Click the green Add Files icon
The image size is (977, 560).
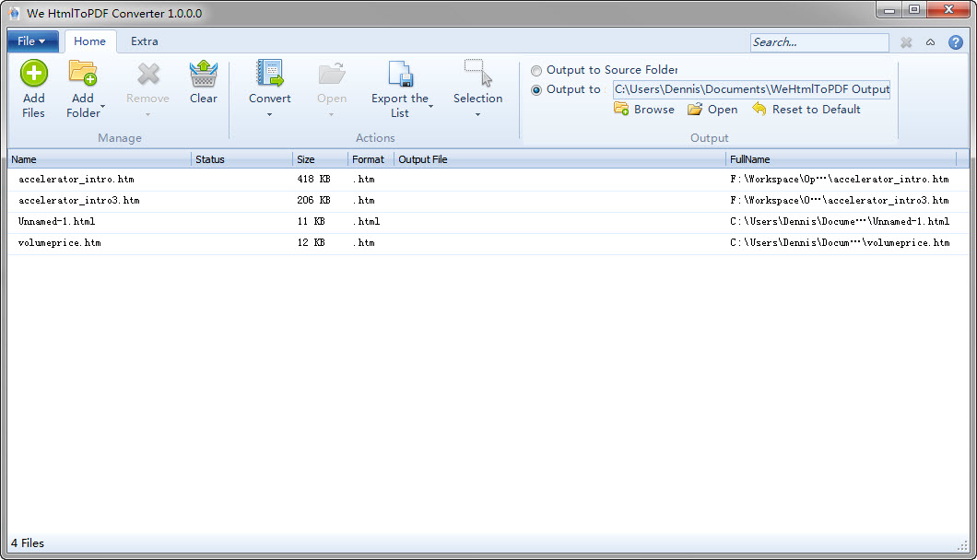(34, 74)
